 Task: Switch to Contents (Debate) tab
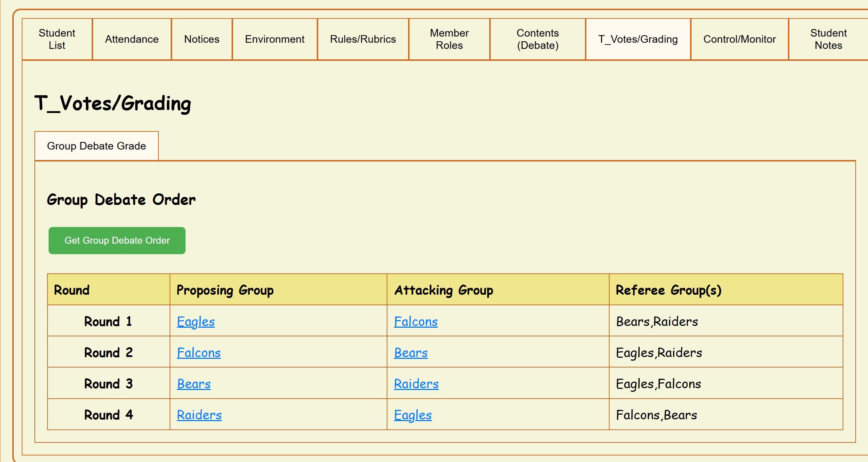pyautogui.click(x=537, y=39)
